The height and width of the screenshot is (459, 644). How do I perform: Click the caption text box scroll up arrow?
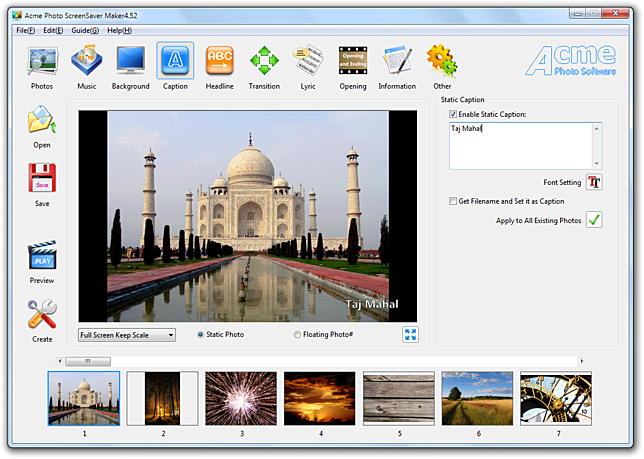pos(596,129)
